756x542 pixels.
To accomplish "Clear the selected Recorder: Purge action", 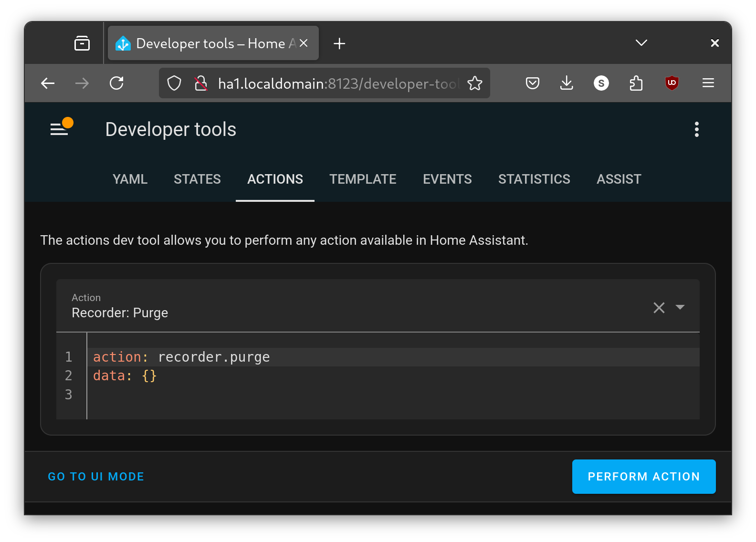I will pyautogui.click(x=659, y=308).
